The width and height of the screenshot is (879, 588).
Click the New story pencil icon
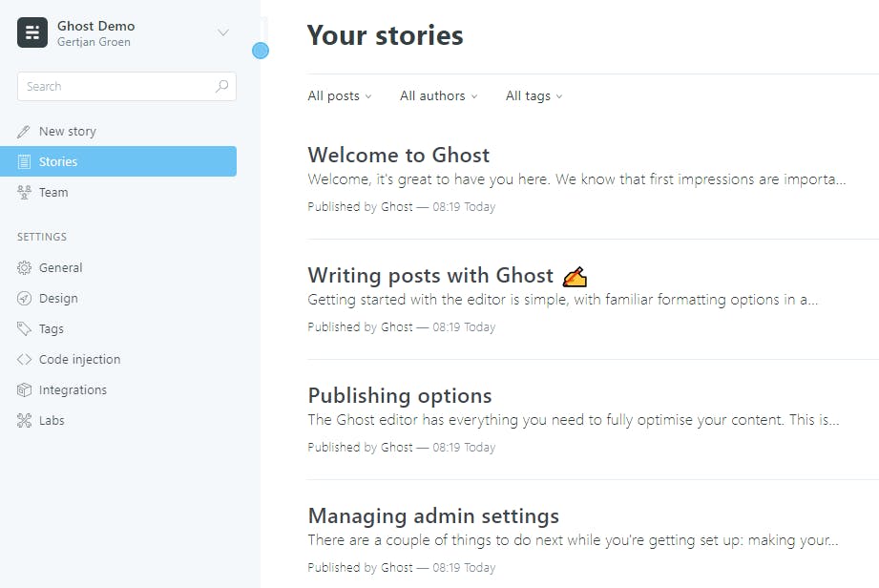tap(24, 132)
